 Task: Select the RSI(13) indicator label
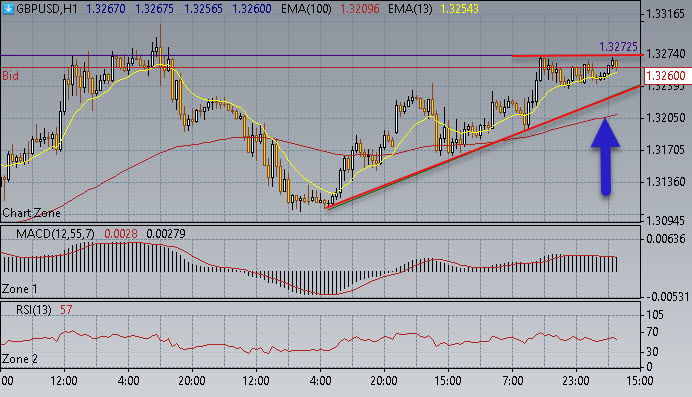[34, 310]
